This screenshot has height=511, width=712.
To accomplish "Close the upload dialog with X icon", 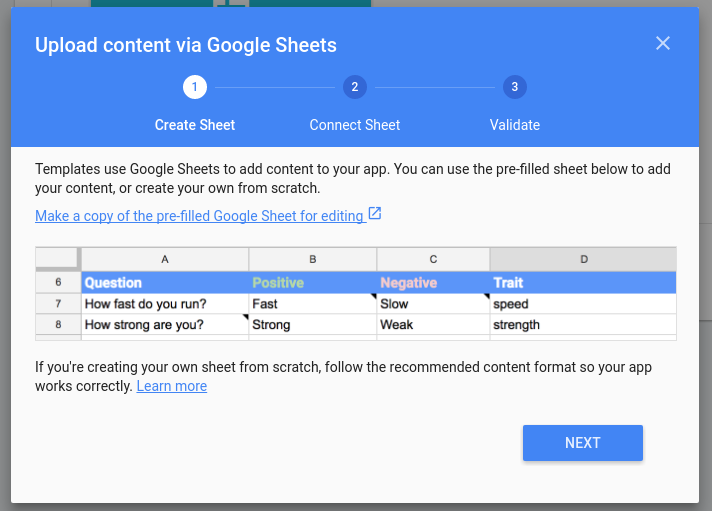I will pyautogui.click(x=663, y=43).
